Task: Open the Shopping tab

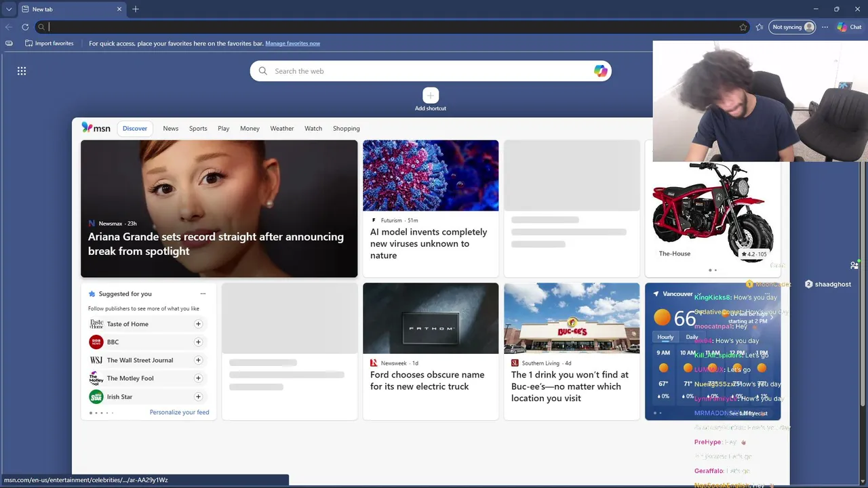Action: click(x=347, y=128)
